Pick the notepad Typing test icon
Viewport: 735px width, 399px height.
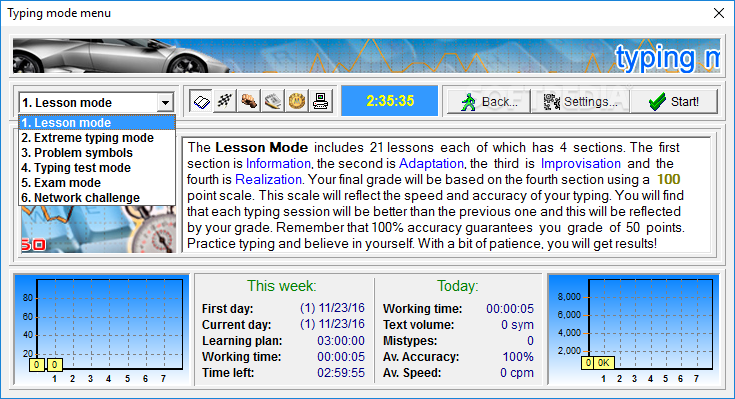[273, 101]
